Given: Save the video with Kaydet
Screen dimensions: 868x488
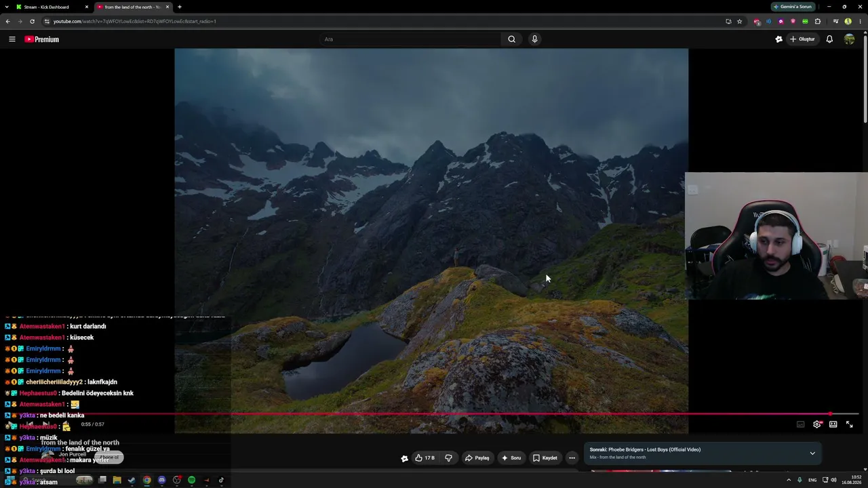Looking at the screenshot, I should coord(545,458).
